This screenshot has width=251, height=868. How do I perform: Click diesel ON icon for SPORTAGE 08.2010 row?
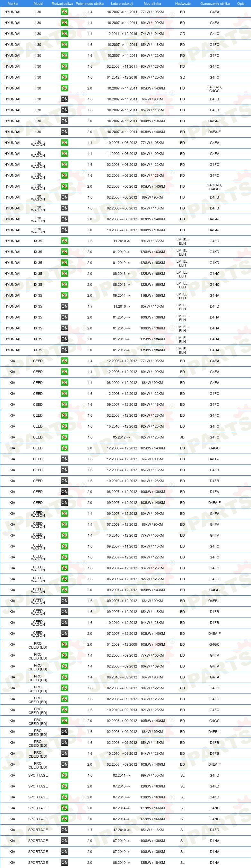[x=65, y=862]
